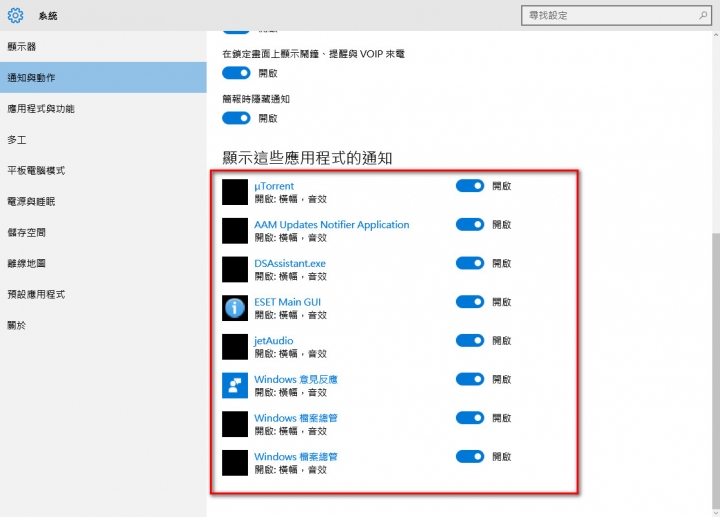Click the Settings gear icon
720x517 pixels.
pyautogui.click(x=15, y=16)
